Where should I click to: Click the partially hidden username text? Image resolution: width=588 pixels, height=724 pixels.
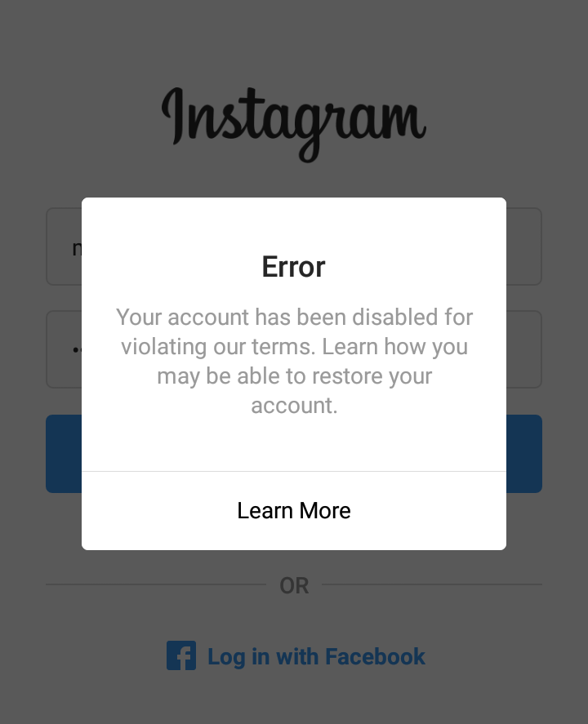(x=77, y=248)
